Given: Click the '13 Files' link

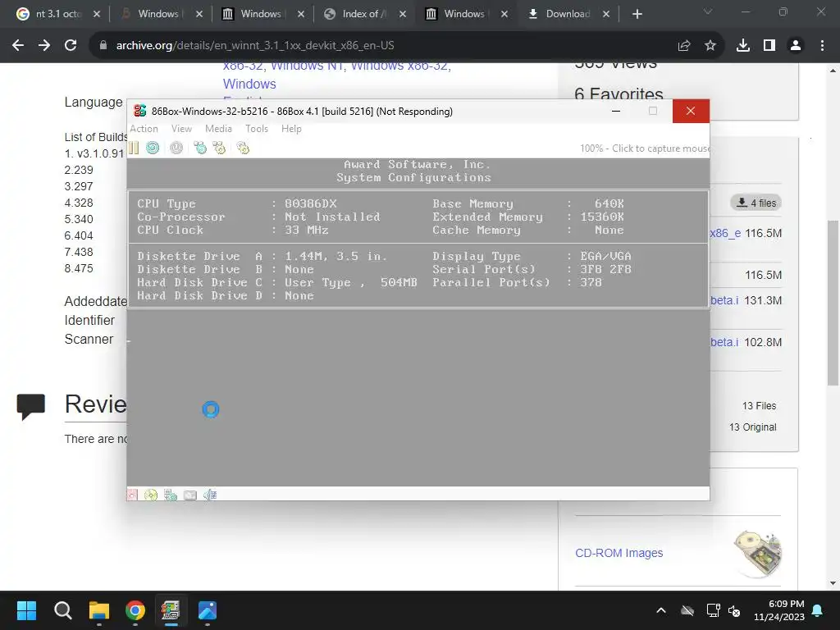Looking at the screenshot, I should 759,405.
